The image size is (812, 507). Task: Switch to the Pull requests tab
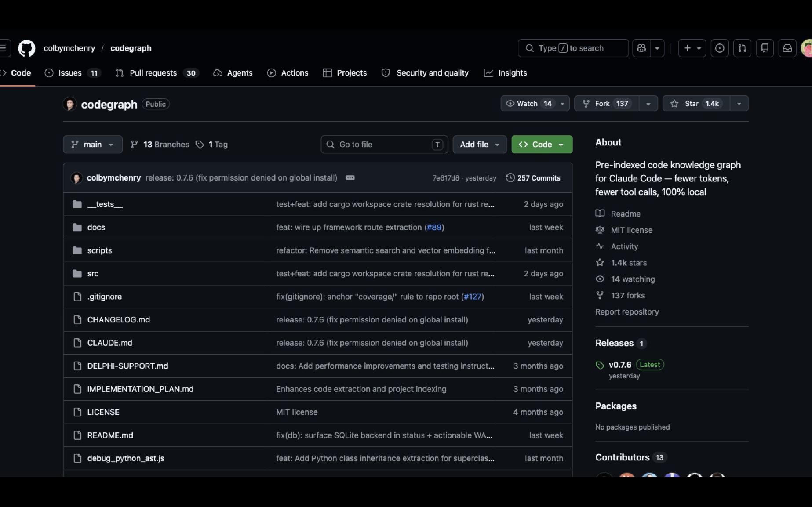157,73
